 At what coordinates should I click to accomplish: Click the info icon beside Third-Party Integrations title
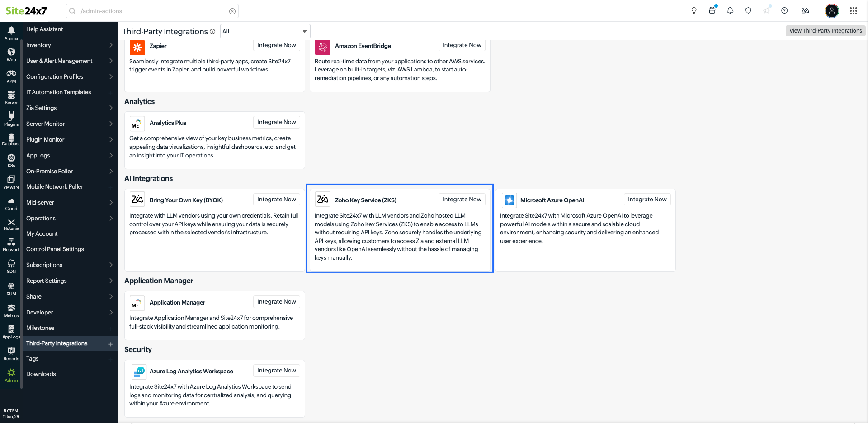tap(212, 32)
